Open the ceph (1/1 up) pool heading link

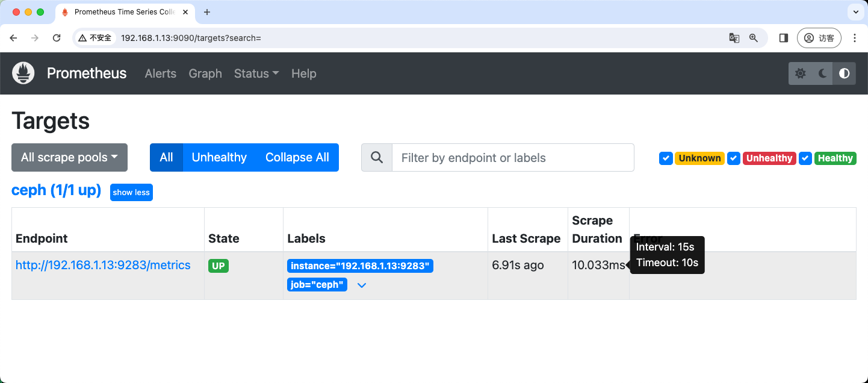(56, 190)
